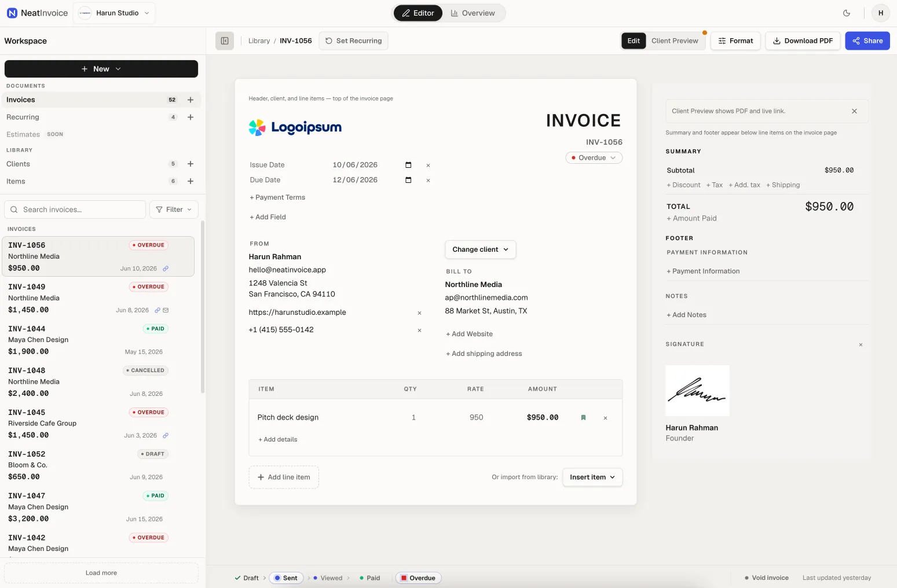Open Harun Studio workspace dropdown
897x588 pixels.
[114, 13]
